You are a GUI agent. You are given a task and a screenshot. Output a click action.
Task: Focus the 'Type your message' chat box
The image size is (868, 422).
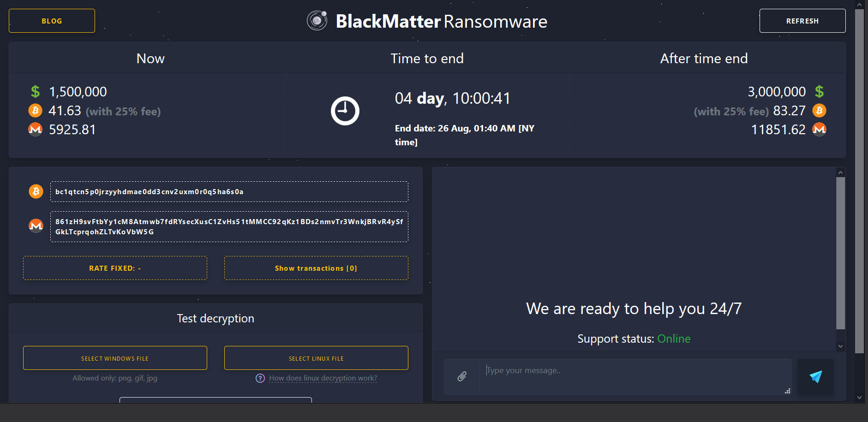coord(635,376)
